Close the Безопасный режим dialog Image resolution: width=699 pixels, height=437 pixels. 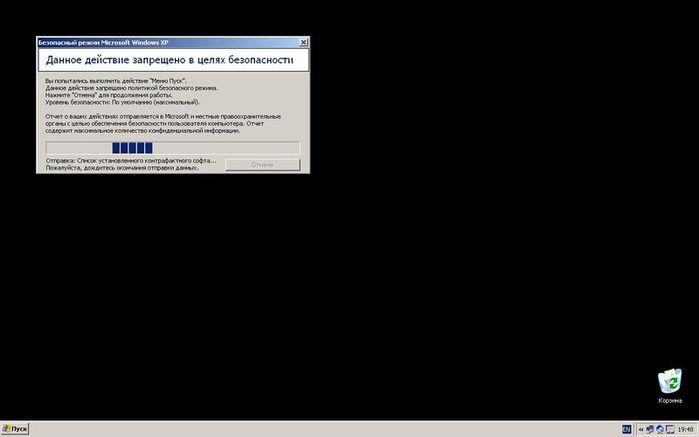point(303,42)
